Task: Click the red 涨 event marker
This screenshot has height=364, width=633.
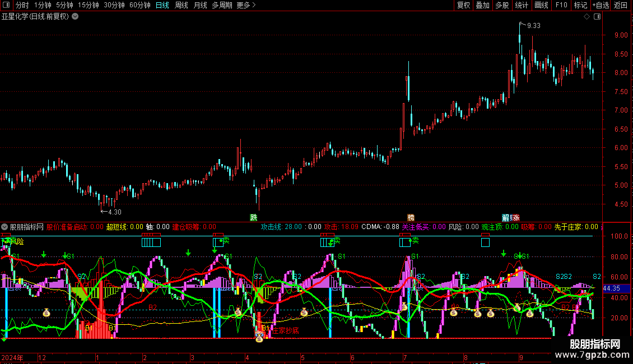Action: [516, 217]
